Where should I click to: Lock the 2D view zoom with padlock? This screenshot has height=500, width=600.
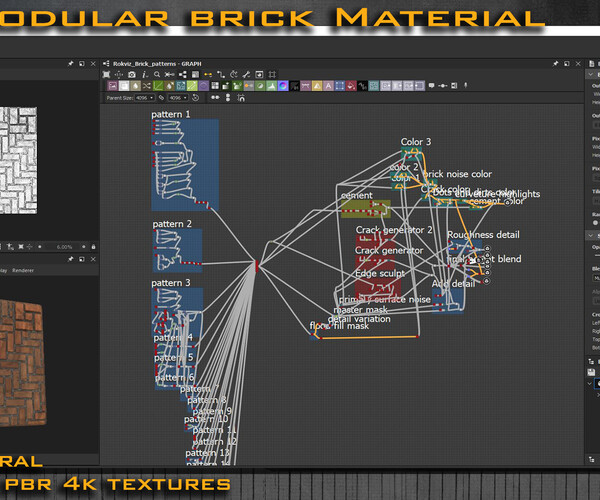(x=93, y=247)
